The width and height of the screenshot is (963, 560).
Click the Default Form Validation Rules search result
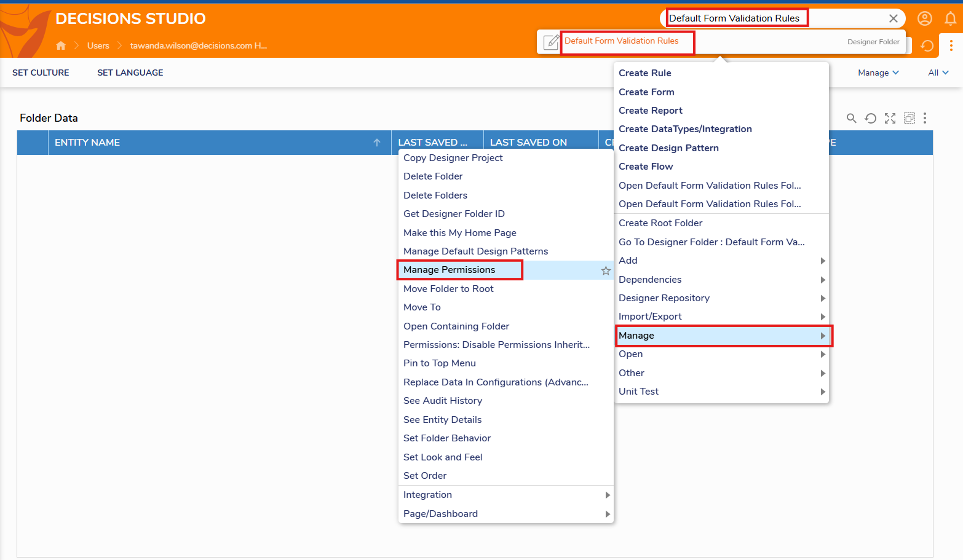tap(621, 41)
